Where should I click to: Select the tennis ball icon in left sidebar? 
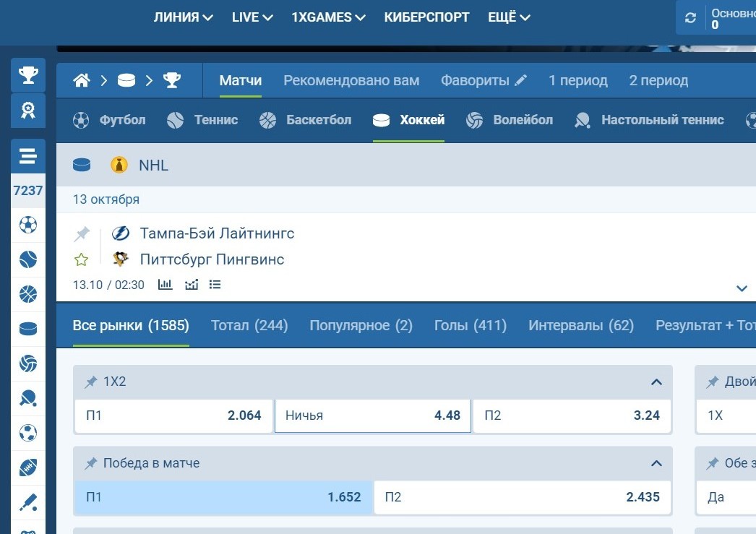pyautogui.click(x=28, y=259)
